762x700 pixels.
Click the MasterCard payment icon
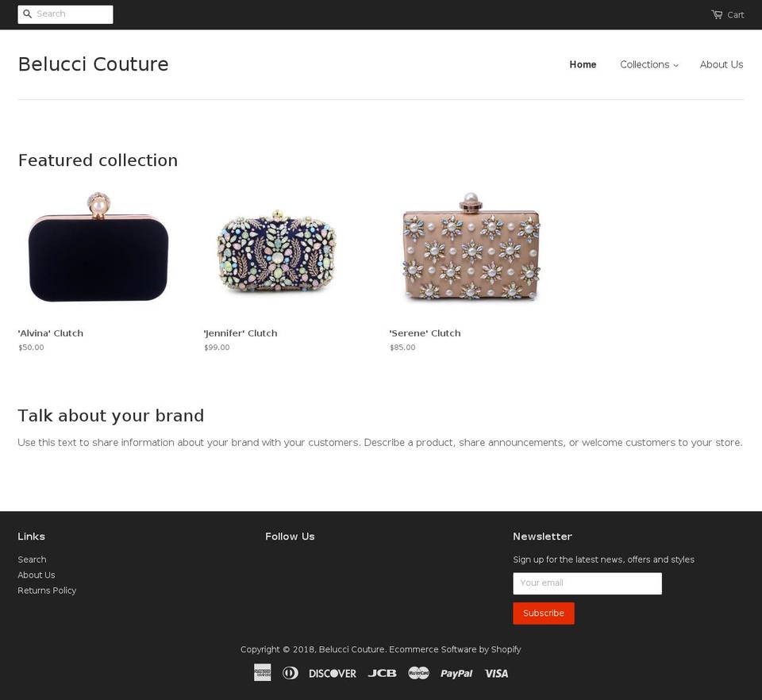point(418,673)
